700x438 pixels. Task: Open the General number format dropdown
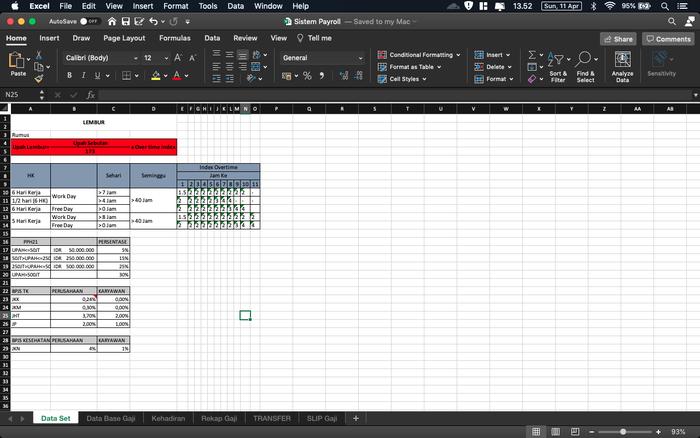coord(363,58)
